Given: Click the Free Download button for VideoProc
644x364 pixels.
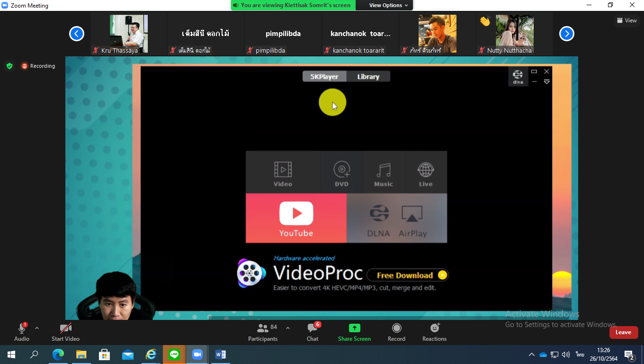Looking at the screenshot, I should coord(407,275).
